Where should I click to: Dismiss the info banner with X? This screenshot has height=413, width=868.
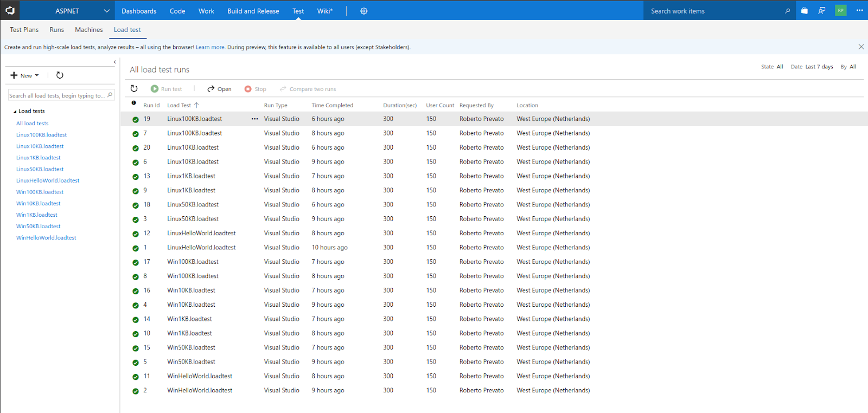coord(861,47)
